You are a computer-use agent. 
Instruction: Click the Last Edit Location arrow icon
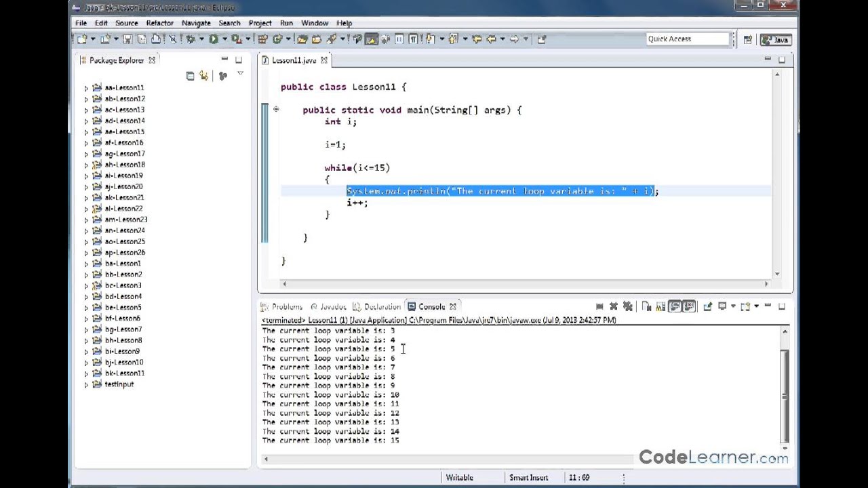point(476,39)
